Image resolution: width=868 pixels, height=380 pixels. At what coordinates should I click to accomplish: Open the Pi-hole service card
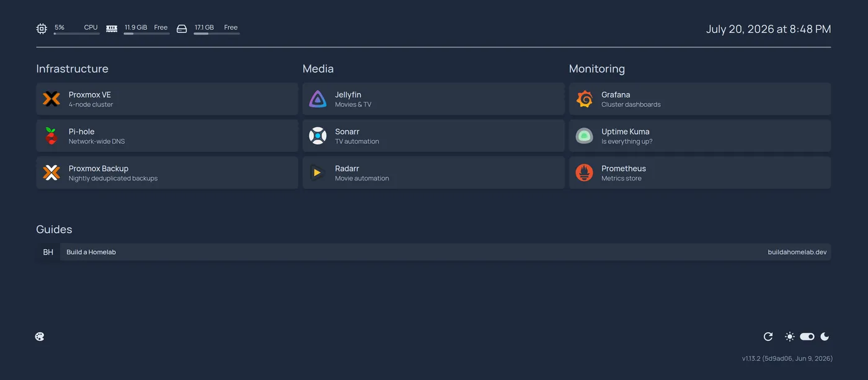tap(167, 136)
